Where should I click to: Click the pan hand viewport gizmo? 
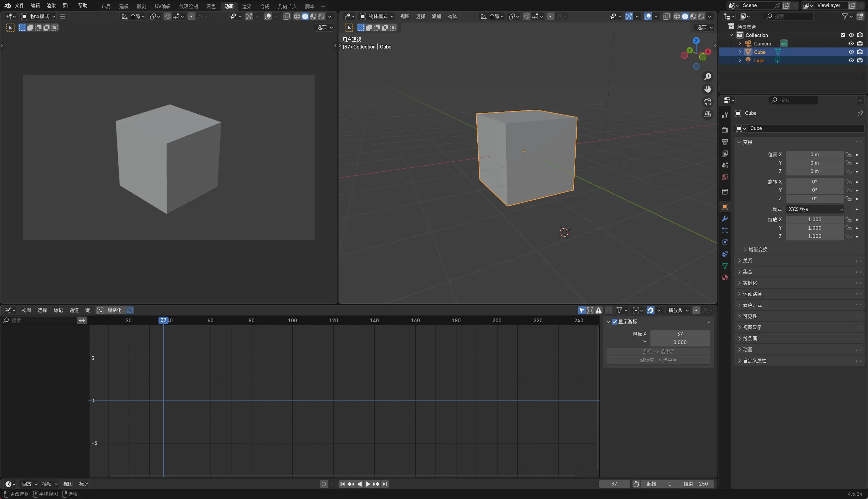tap(708, 89)
